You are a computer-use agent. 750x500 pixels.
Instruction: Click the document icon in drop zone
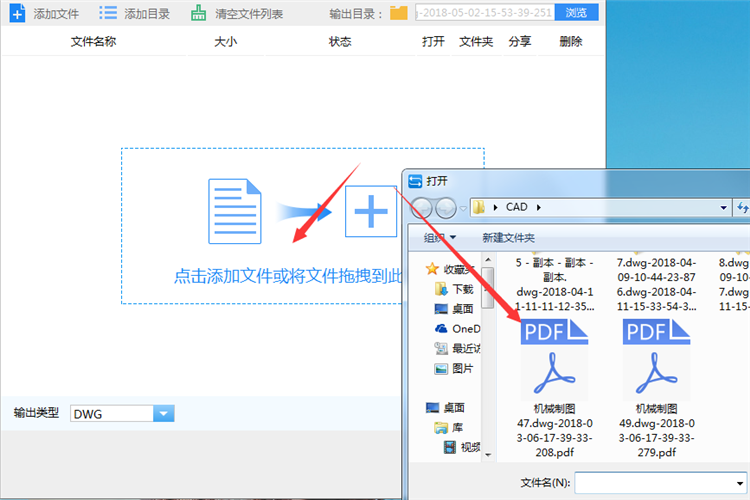click(235, 211)
